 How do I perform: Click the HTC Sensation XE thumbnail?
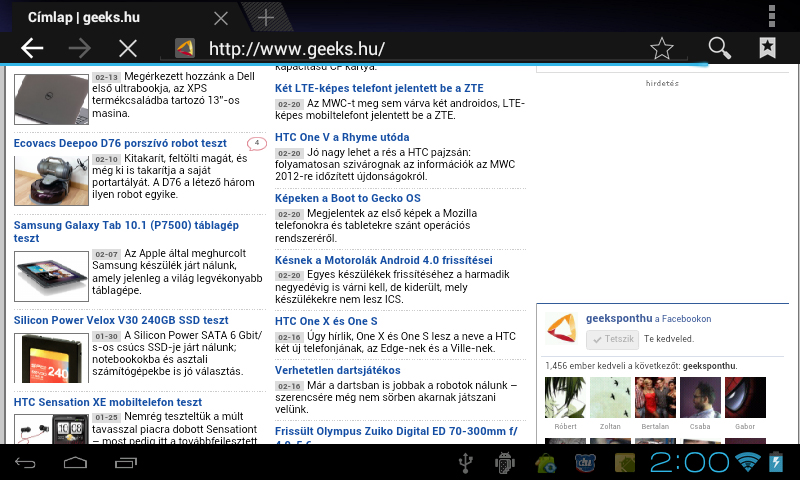[51, 429]
